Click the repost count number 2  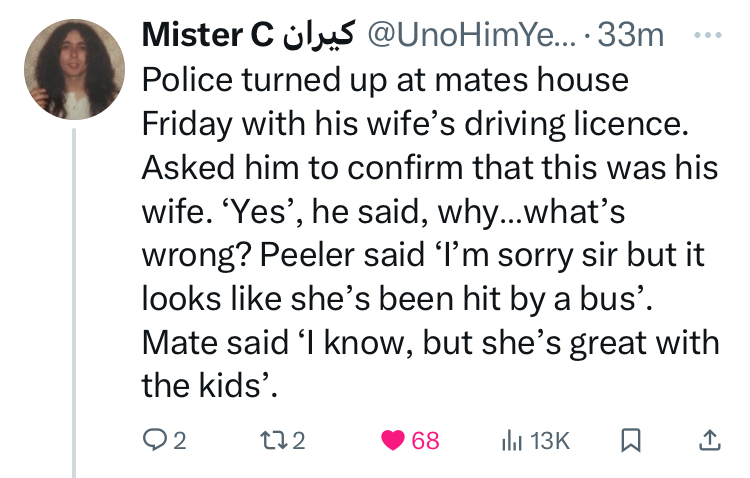[x=298, y=441]
